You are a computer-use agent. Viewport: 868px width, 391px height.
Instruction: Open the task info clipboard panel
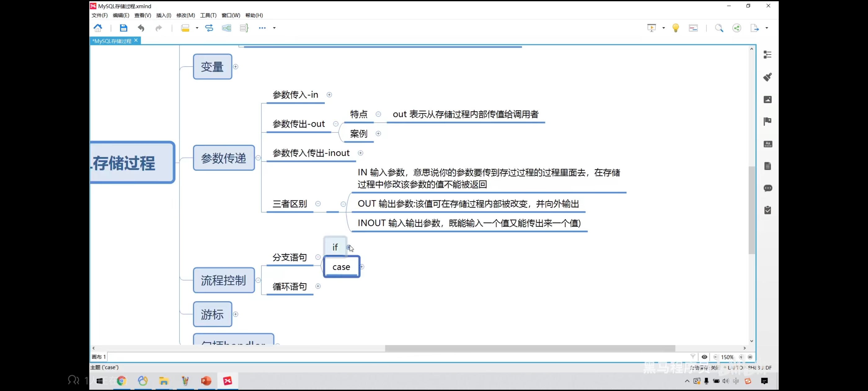pyautogui.click(x=767, y=210)
